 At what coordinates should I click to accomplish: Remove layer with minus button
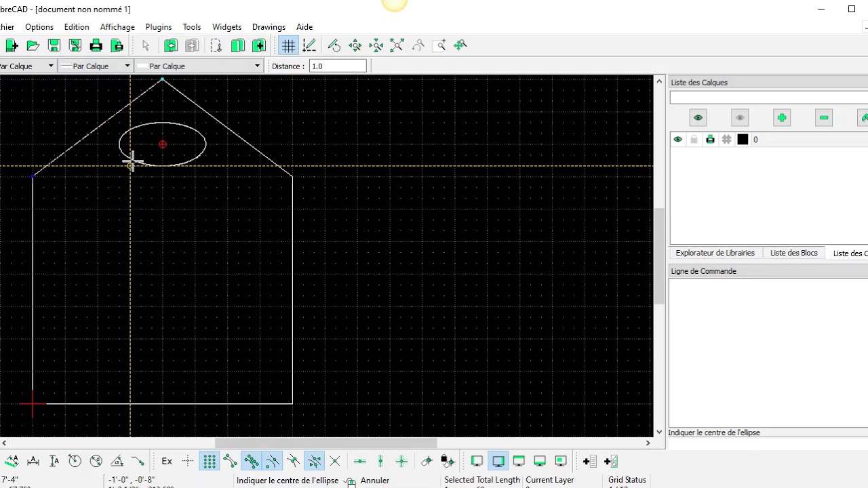click(x=824, y=118)
